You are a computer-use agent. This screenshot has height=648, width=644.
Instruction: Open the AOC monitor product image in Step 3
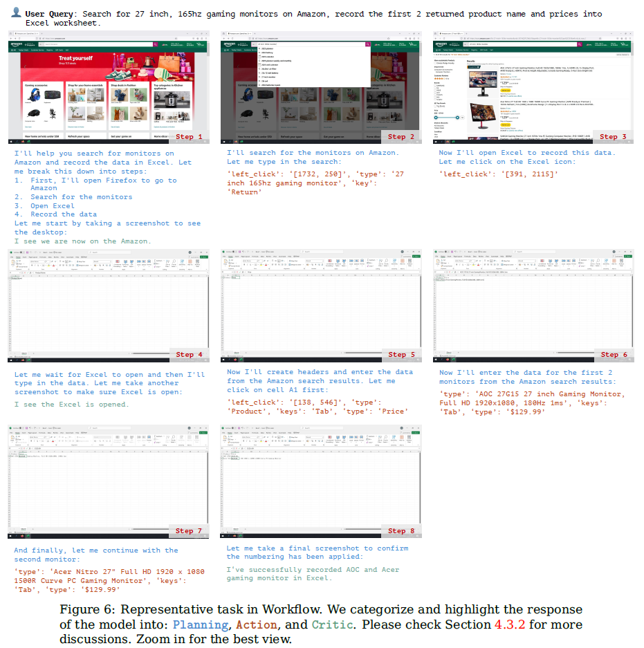point(484,84)
